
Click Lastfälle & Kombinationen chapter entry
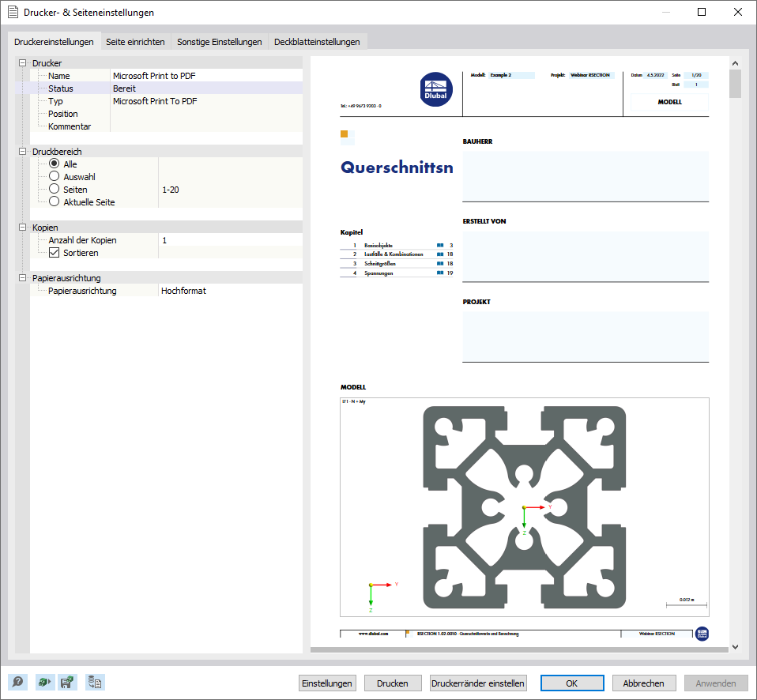click(397, 254)
